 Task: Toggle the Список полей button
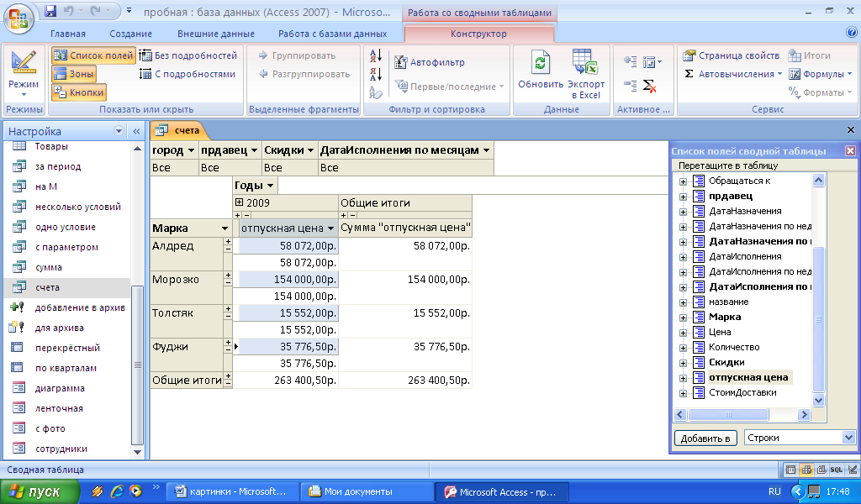click(x=93, y=55)
